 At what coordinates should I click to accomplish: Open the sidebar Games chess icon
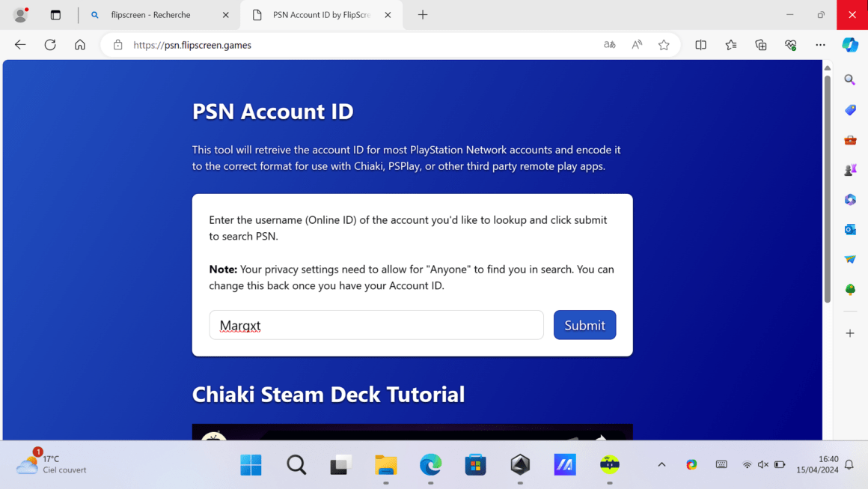point(850,170)
